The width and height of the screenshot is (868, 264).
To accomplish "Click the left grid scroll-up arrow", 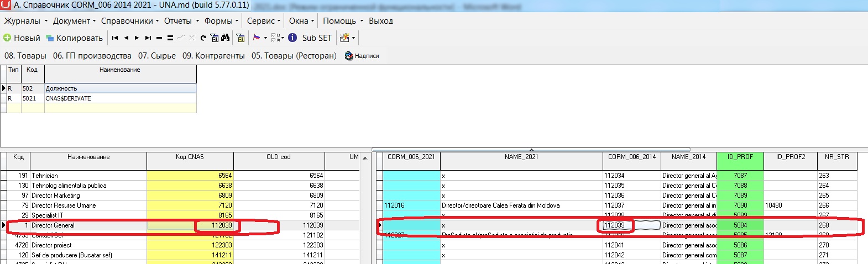I will coord(365,158).
